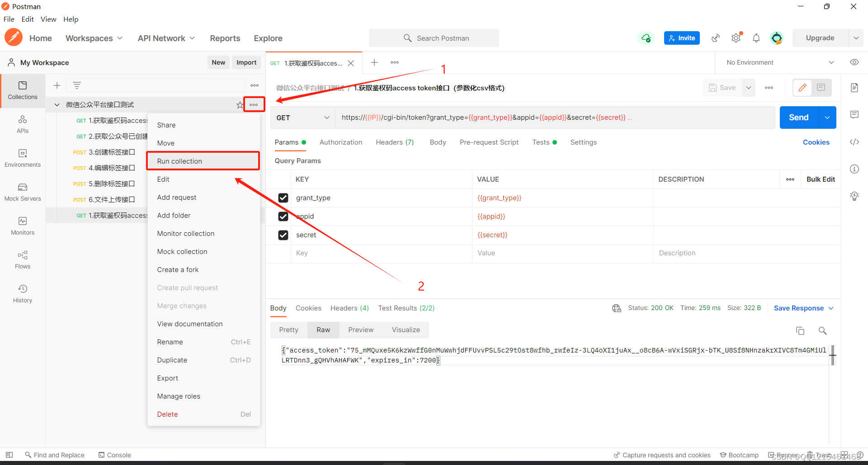868x465 pixels.
Task: Click the environment quick look eye icon
Action: tap(854, 62)
